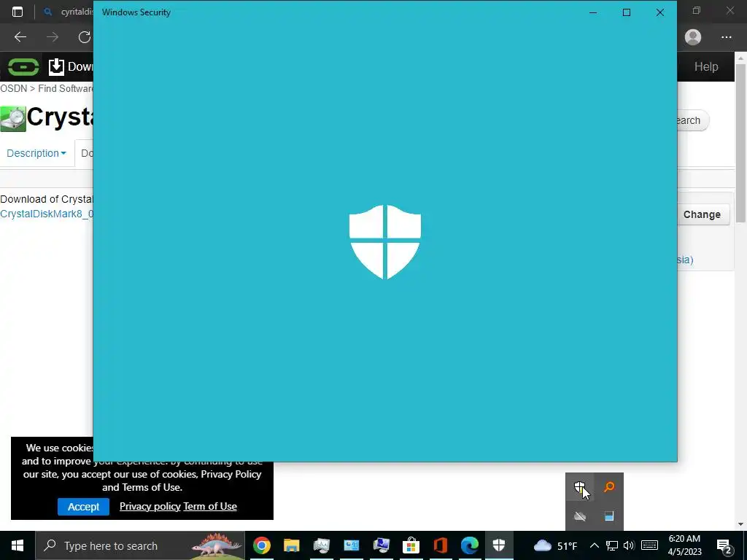Focus the 'Type here to search' box
747x560 pixels.
pyautogui.click(x=140, y=545)
